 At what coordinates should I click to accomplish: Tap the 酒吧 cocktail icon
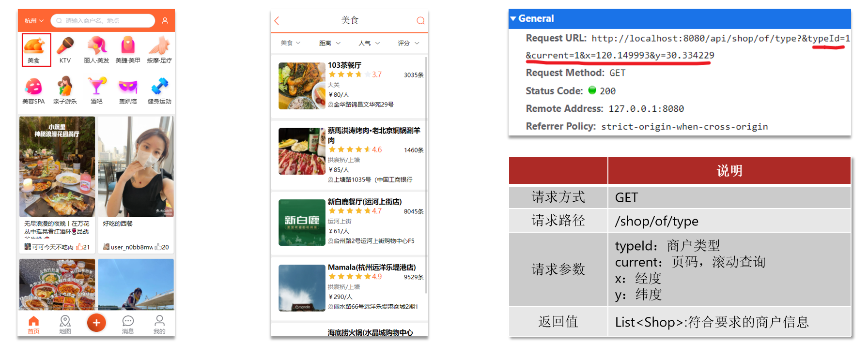coord(96,86)
